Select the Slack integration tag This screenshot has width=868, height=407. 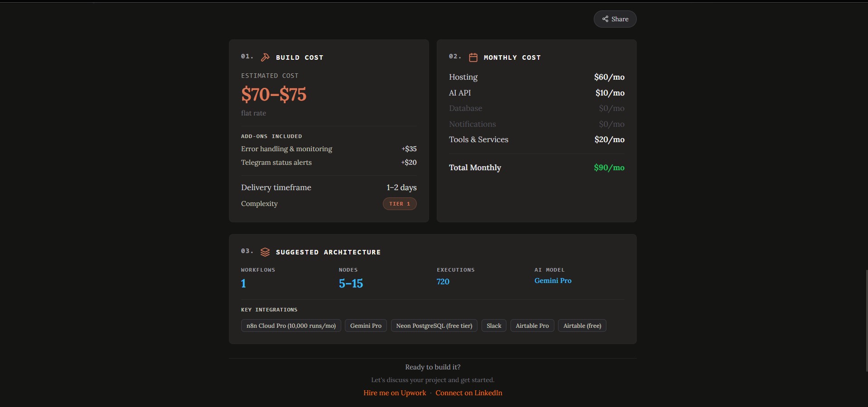pyautogui.click(x=494, y=326)
